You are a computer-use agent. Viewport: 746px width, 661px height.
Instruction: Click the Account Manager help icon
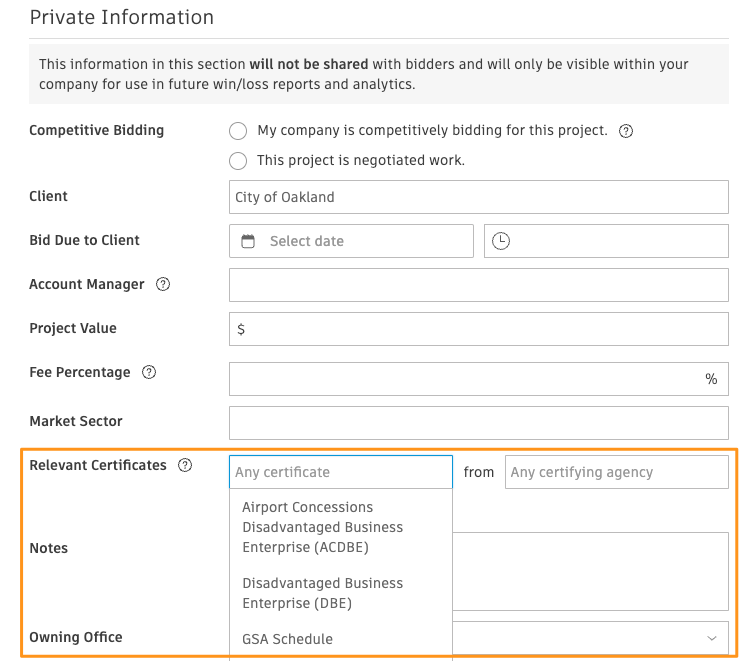point(163,285)
